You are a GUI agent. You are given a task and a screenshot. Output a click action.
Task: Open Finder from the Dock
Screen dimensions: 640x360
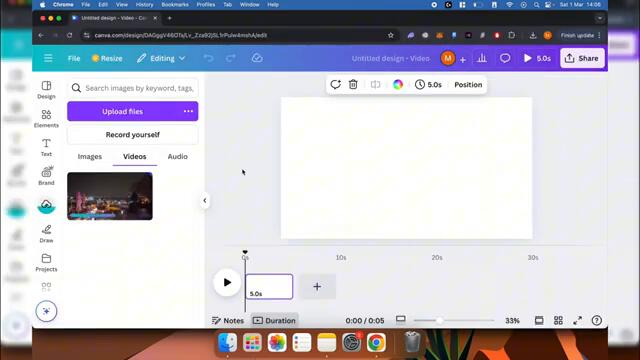tap(227, 342)
